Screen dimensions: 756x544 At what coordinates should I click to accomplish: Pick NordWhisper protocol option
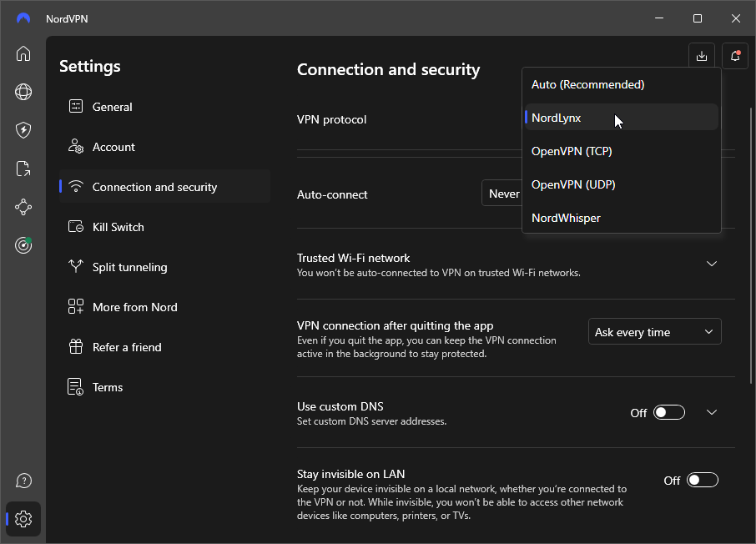[622, 218]
